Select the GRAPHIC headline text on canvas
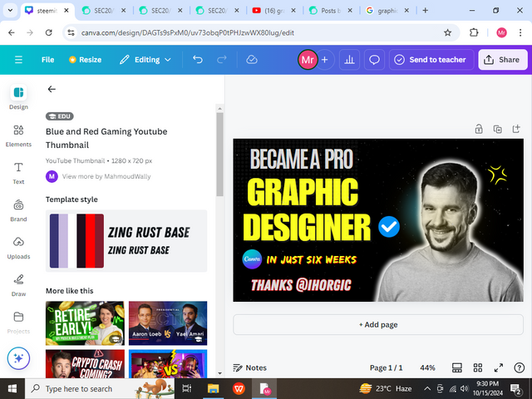The height and width of the screenshot is (399, 532). click(x=303, y=192)
